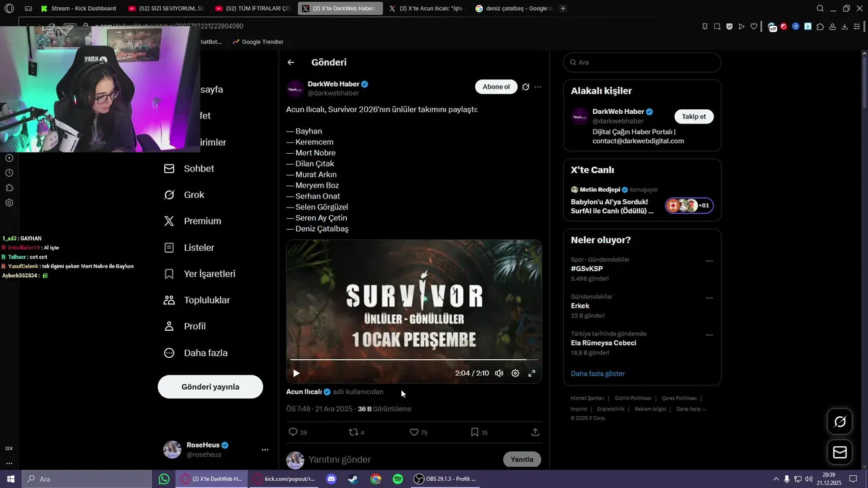
Task: Open browser downloads icon
Action: [x=844, y=26]
